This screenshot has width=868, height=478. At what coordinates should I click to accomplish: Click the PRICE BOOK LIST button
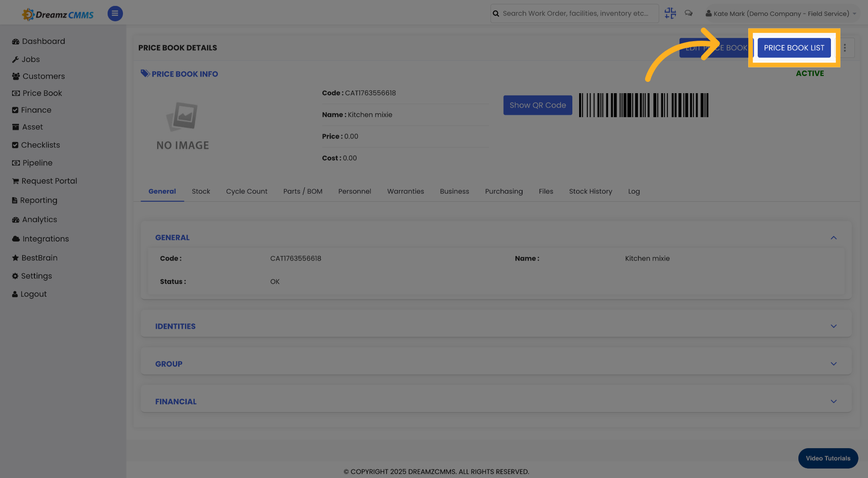coord(794,47)
